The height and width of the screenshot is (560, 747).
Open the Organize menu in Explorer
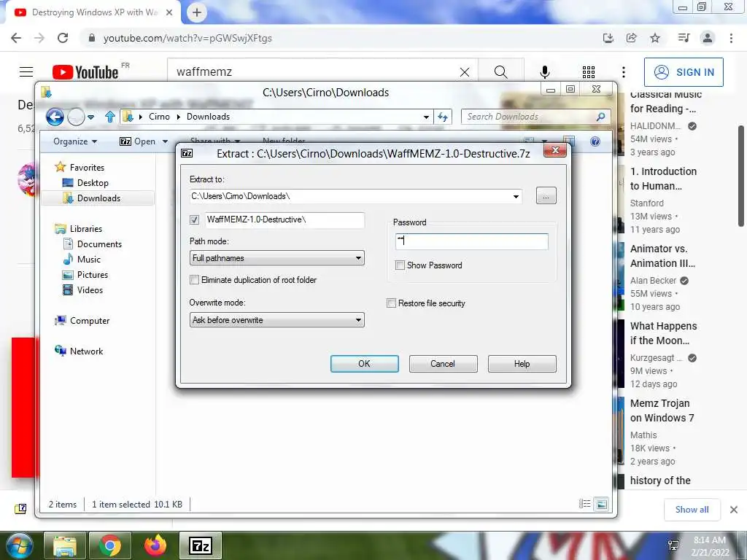[x=75, y=141]
